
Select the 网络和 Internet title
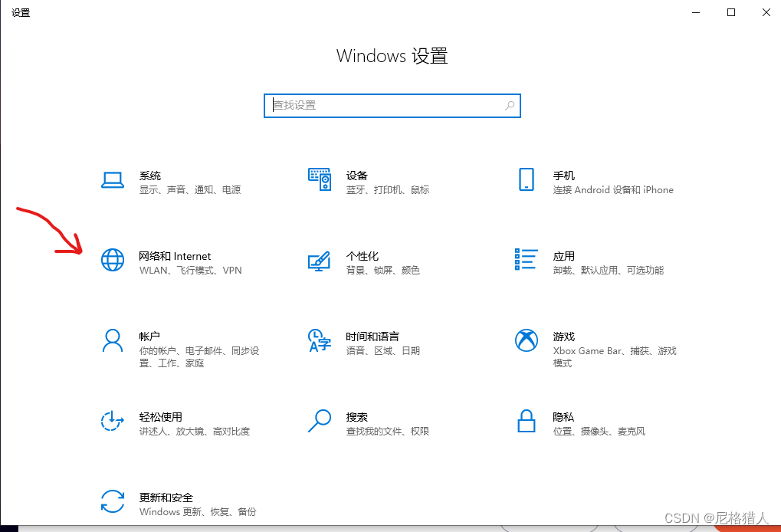(x=175, y=256)
